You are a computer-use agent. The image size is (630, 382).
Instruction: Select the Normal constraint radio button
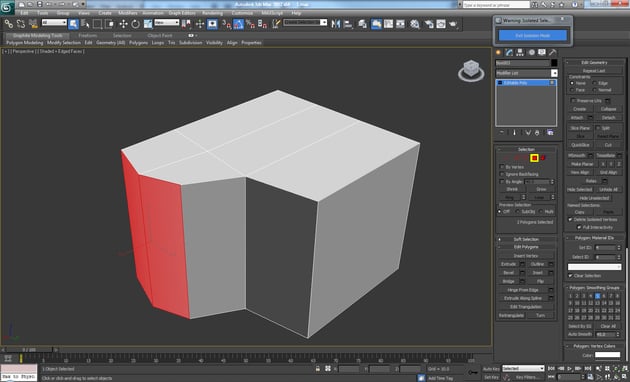(595, 90)
